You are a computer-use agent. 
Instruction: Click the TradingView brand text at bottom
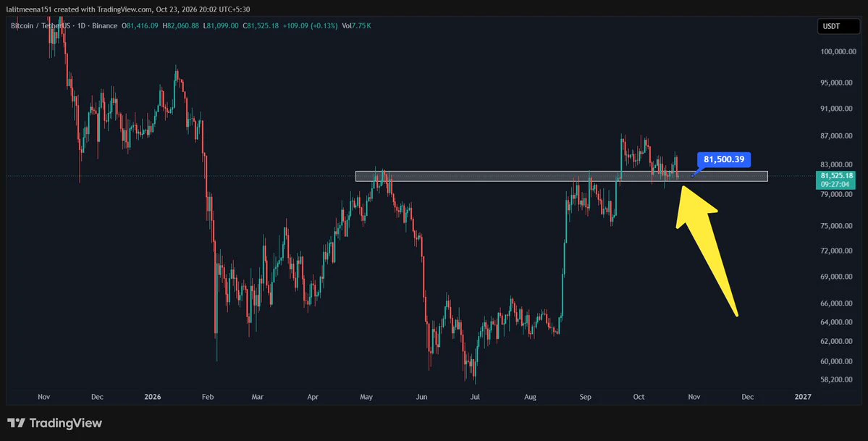(x=65, y=424)
